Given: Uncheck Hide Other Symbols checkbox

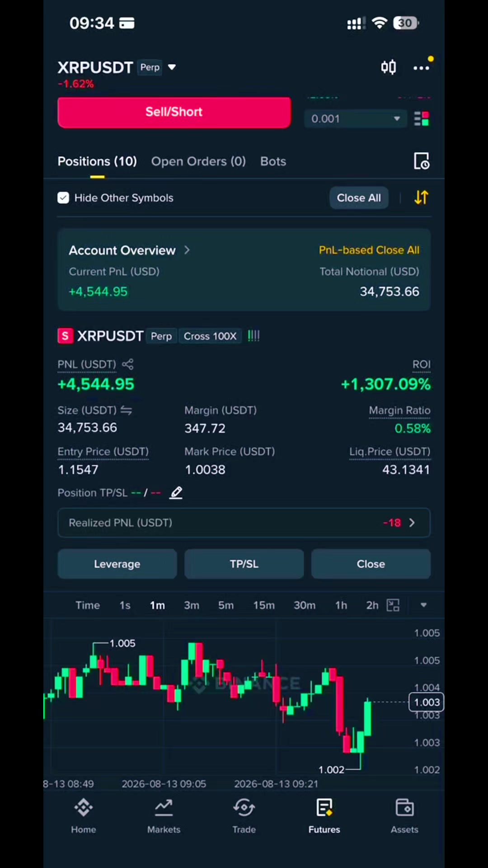Looking at the screenshot, I should coord(63,198).
